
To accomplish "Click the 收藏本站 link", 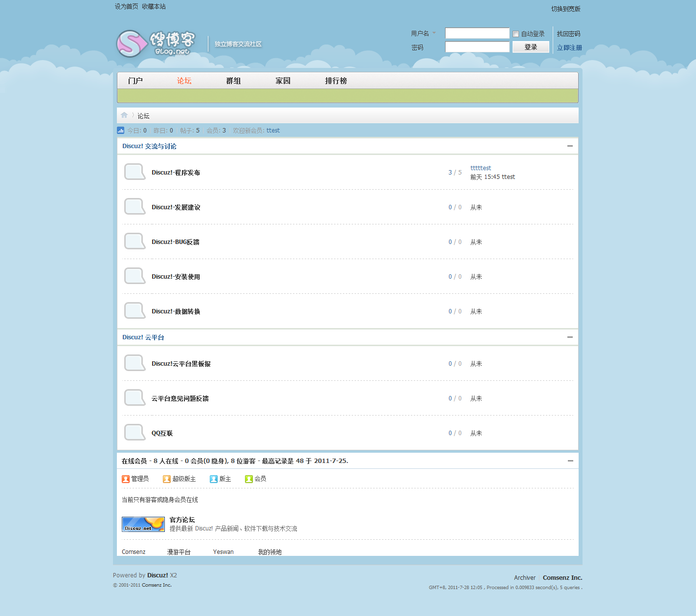I will point(154,6).
